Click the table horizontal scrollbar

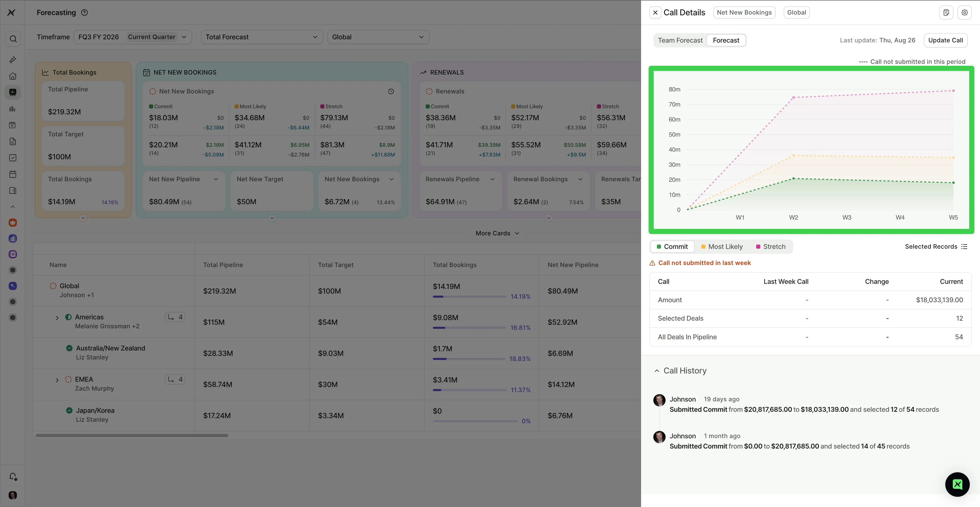click(x=132, y=436)
